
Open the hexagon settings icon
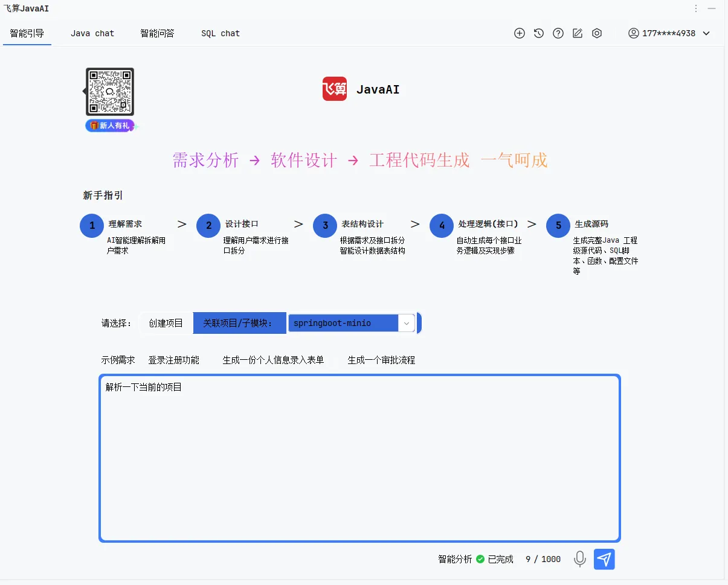(597, 33)
